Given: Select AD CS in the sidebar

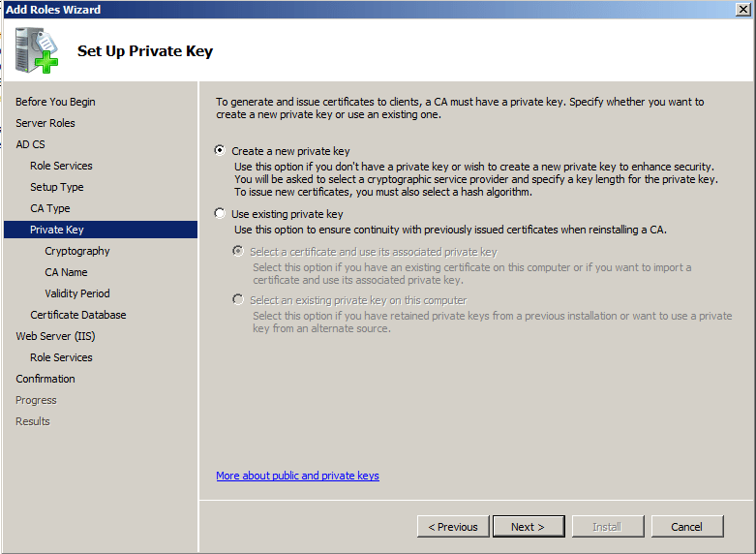Looking at the screenshot, I should pos(30,144).
